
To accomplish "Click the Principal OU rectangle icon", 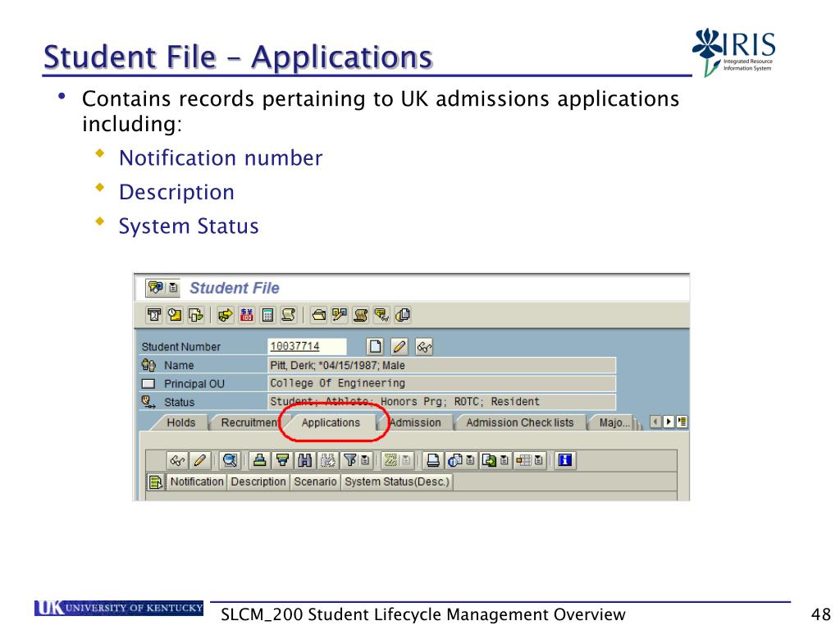I will point(148,384).
